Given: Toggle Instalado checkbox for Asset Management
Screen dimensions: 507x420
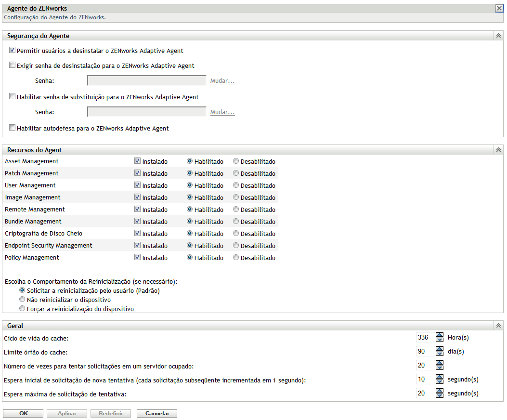Looking at the screenshot, I should coord(137,161).
